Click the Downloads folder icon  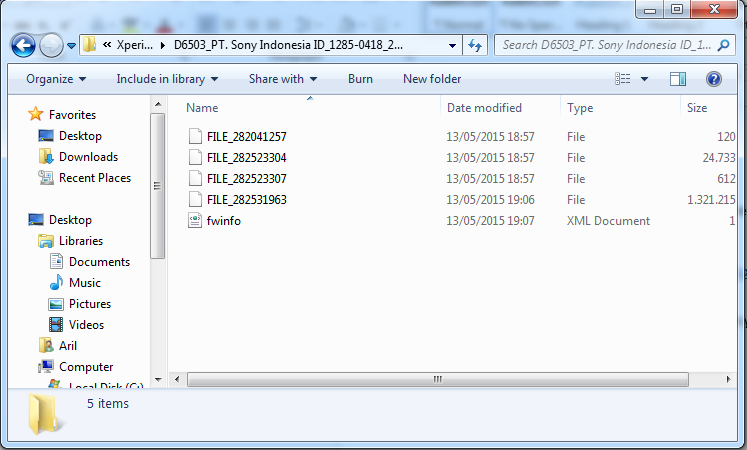pyautogui.click(x=46, y=156)
